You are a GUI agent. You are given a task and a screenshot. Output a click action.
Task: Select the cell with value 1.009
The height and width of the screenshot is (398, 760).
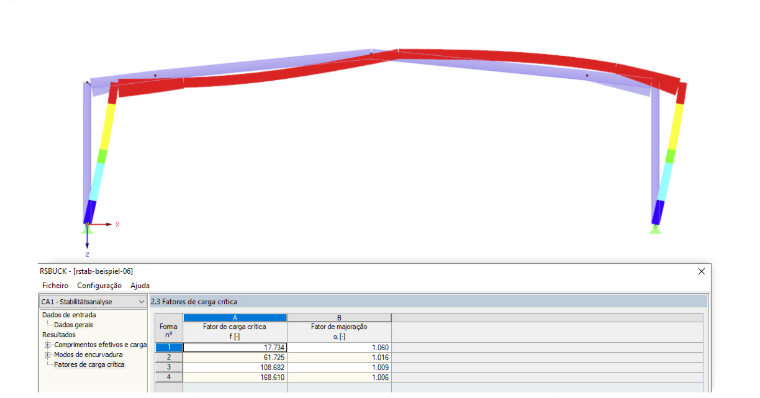point(339,367)
